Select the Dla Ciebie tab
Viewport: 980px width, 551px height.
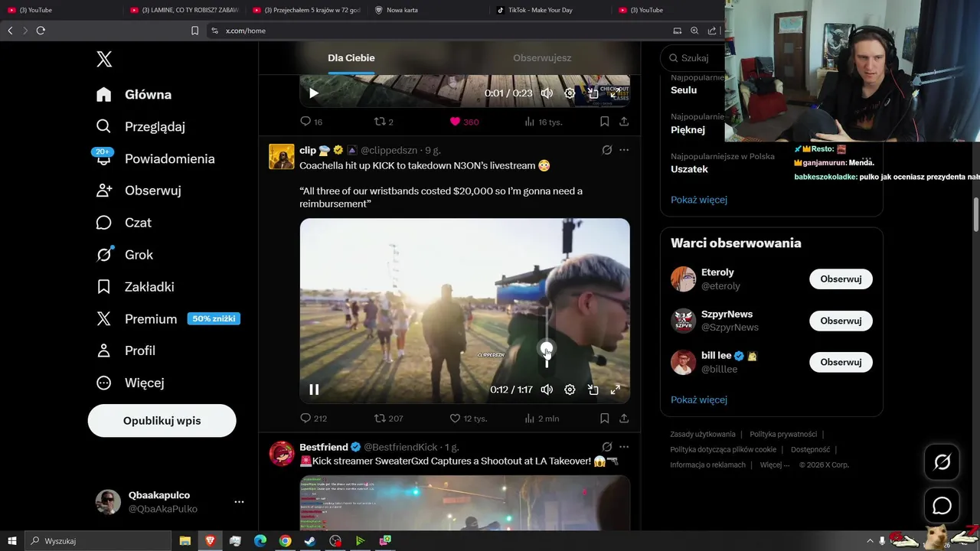coord(351,58)
